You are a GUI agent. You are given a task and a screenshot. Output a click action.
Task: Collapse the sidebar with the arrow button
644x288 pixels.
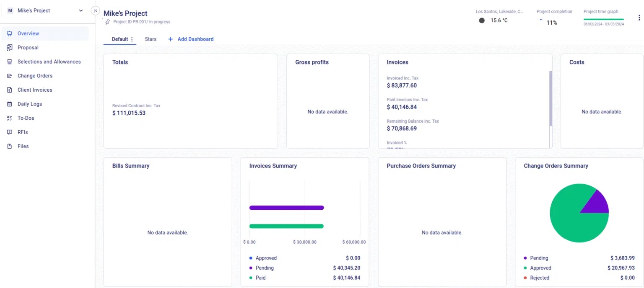(95, 11)
